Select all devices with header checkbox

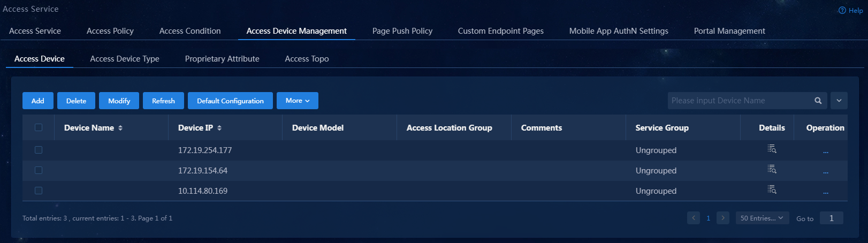[x=39, y=127]
